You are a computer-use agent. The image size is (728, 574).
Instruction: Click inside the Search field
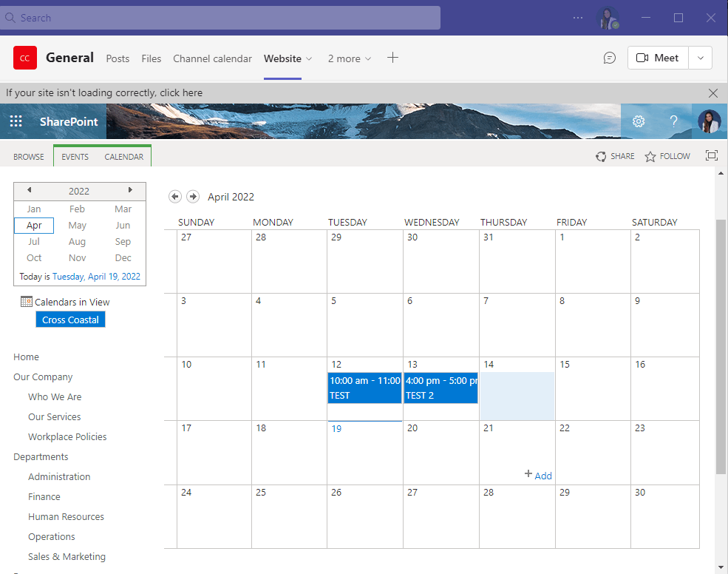click(222, 18)
